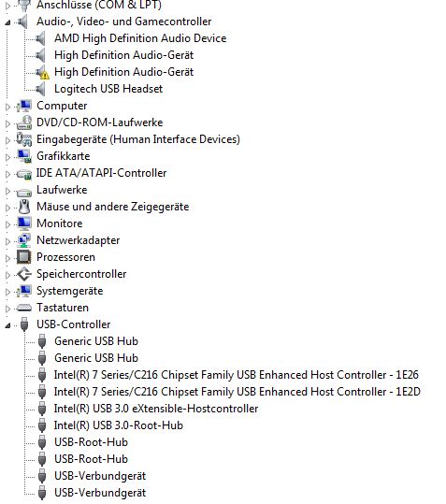This screenshot has height=504, width=446.
Task: Expand the Speichercontroller node
Action: point(8,275)
